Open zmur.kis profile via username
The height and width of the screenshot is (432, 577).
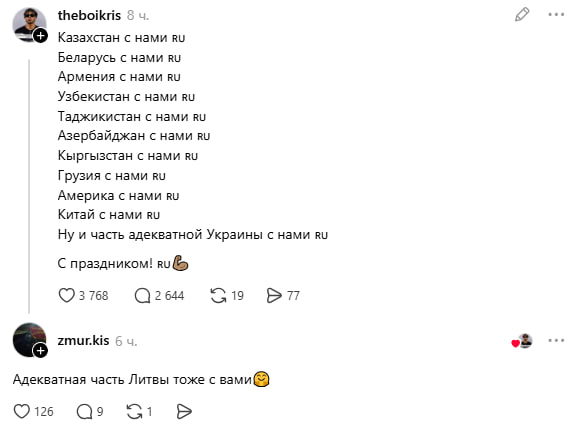point(84,340)
